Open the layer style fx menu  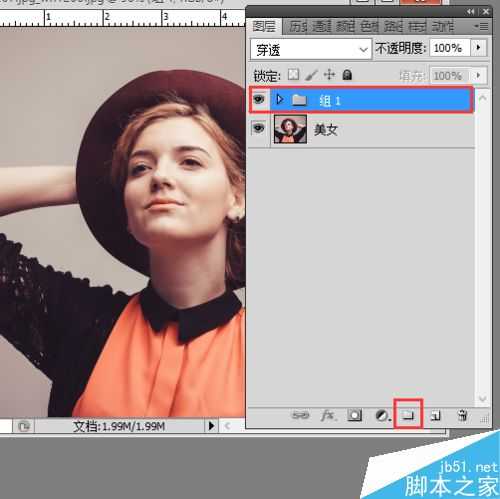pyautogui.click(x=328, y=415)
